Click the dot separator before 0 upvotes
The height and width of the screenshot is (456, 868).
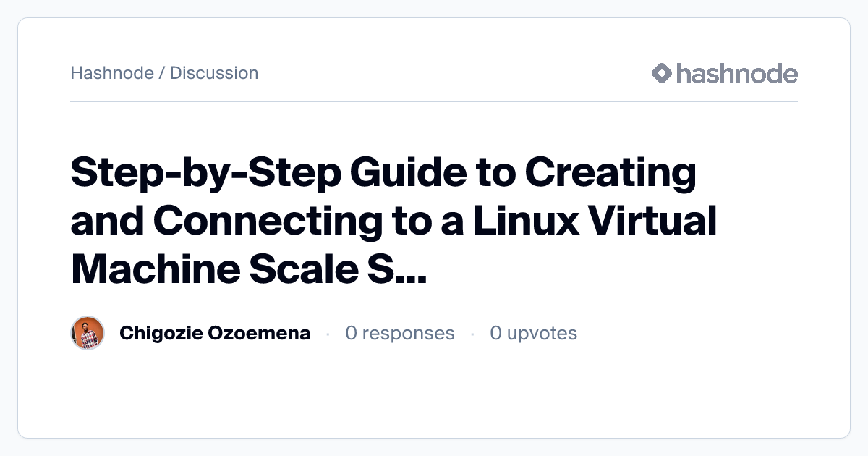(x=472, y=334)
